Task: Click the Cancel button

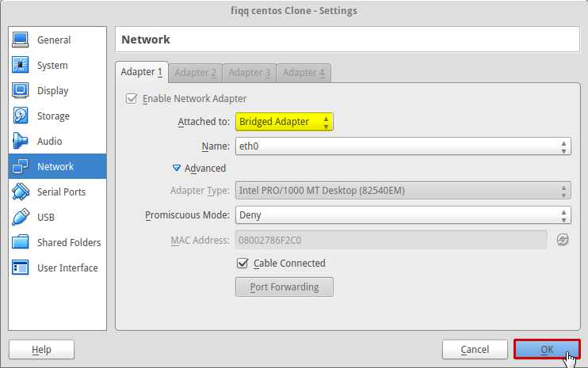Action: pos(475,349)
